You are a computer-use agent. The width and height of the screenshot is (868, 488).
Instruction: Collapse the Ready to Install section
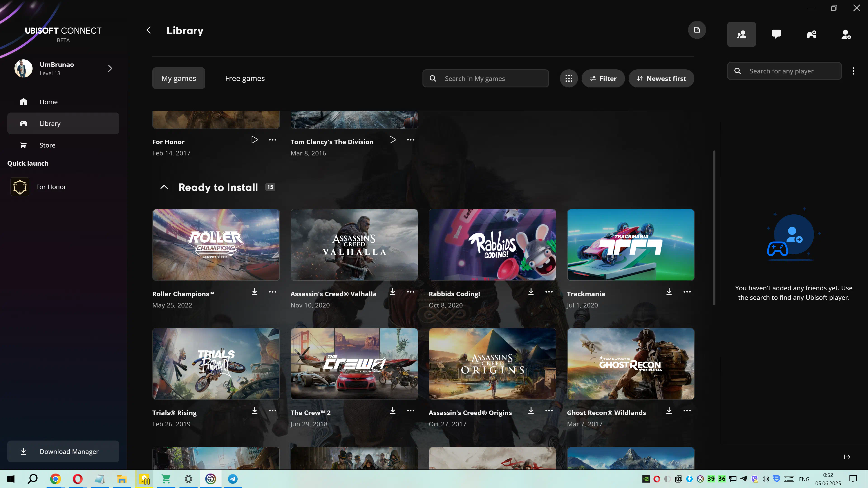click(164, 187)
